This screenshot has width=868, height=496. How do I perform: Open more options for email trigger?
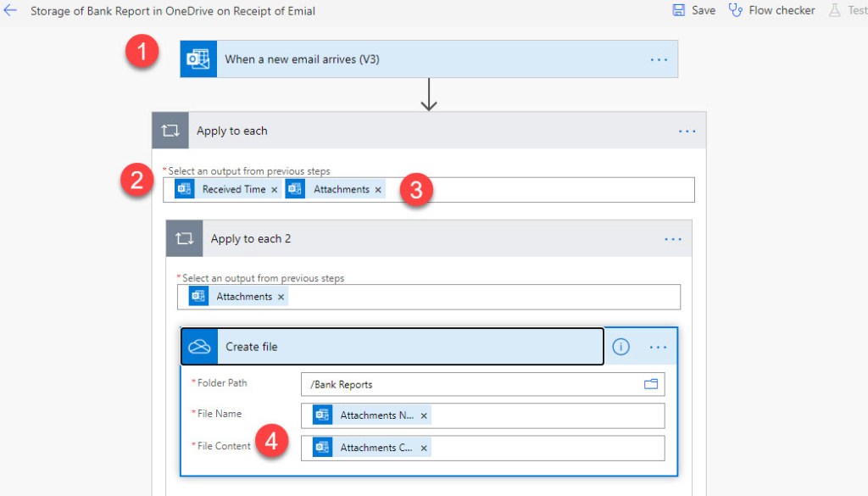click(x=659, y=60)
